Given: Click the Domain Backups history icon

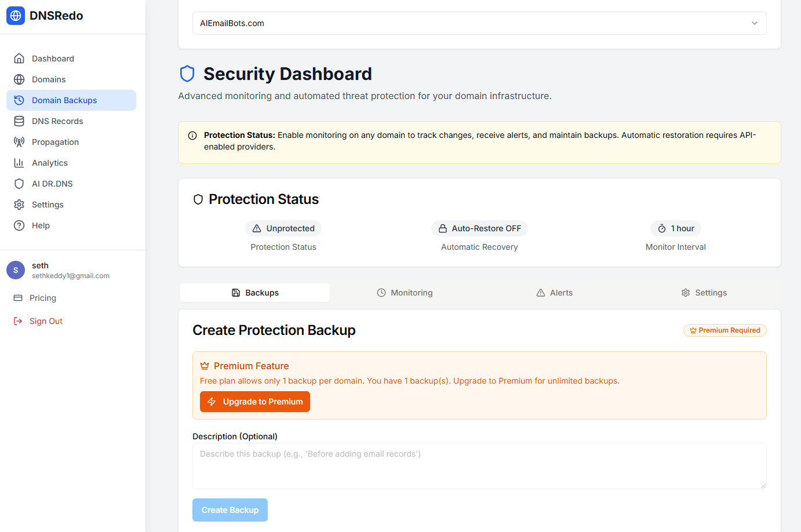Looking at the screenshot, I should pos(19,100).
